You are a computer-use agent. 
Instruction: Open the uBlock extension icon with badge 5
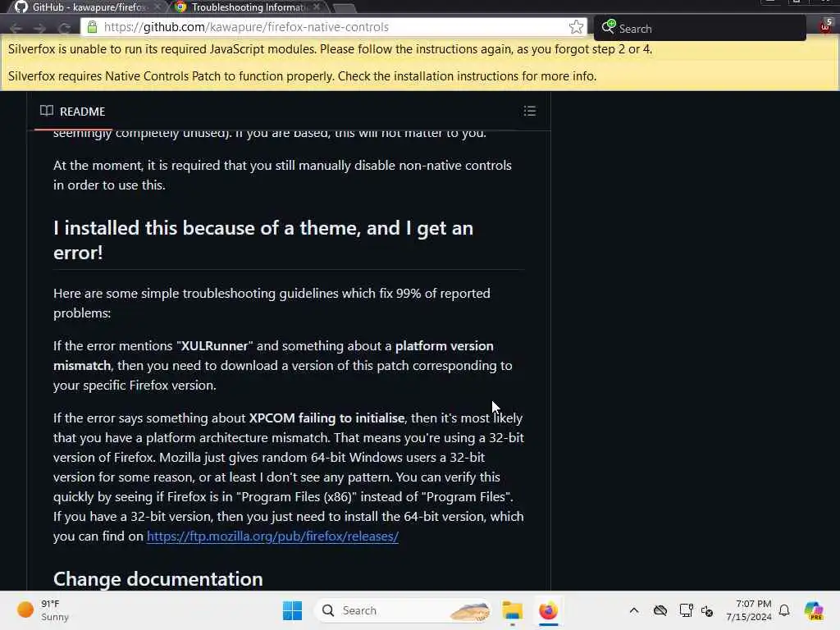[x=825, y=25]
